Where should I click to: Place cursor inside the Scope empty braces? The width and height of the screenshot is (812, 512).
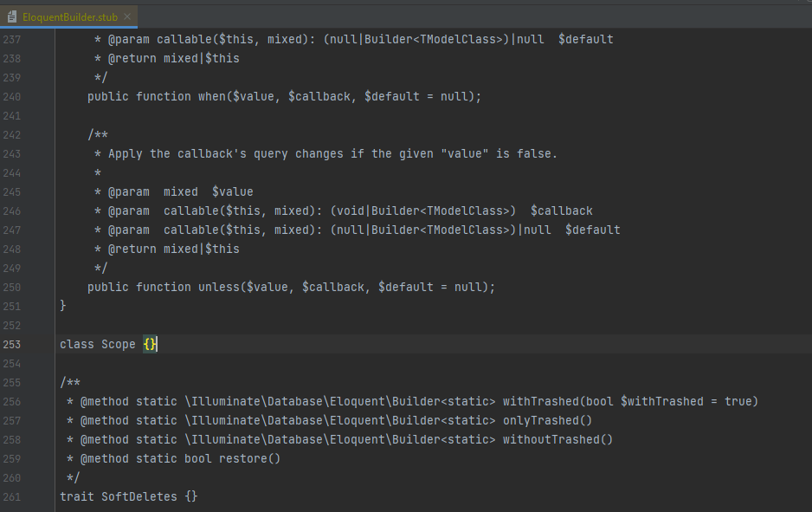149,344
